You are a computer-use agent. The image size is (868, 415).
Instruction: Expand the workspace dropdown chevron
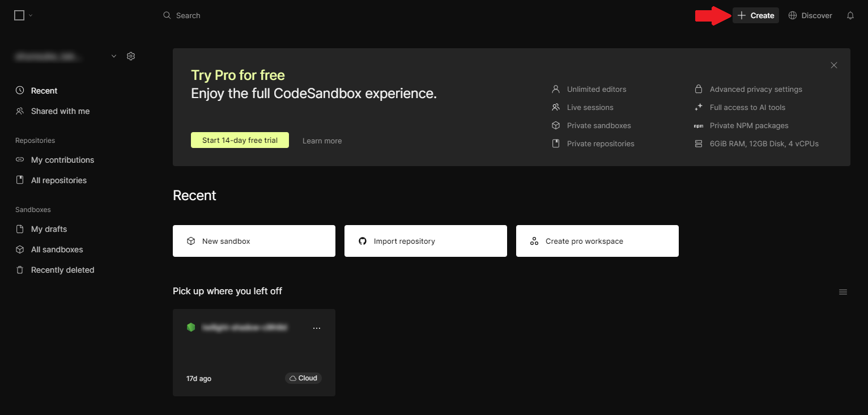pos(113,56)
